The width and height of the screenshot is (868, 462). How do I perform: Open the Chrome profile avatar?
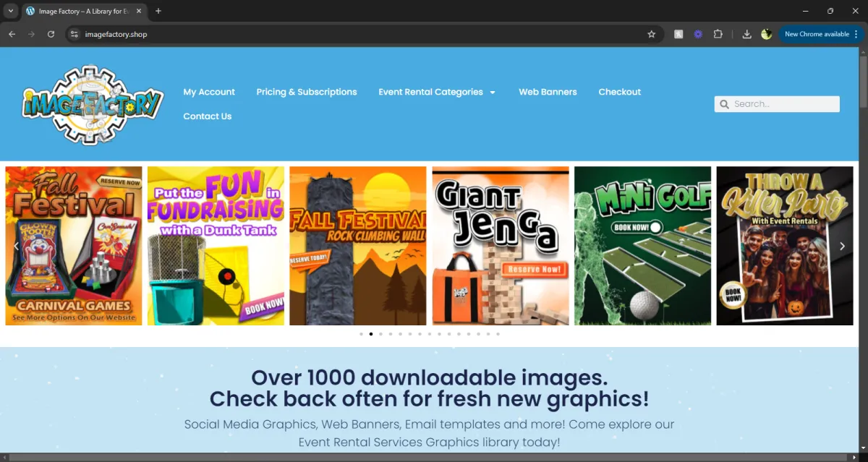coord(766,34)
